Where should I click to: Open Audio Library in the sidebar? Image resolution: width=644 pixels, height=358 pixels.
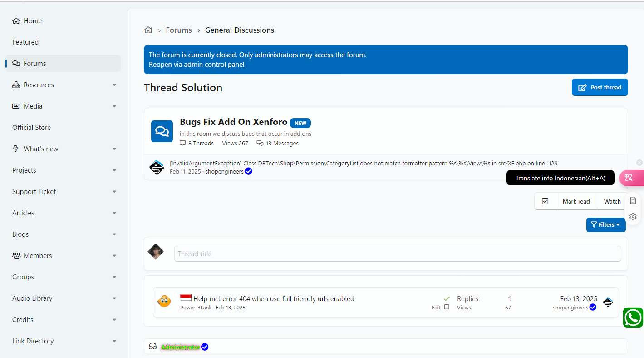click(32, 298)
